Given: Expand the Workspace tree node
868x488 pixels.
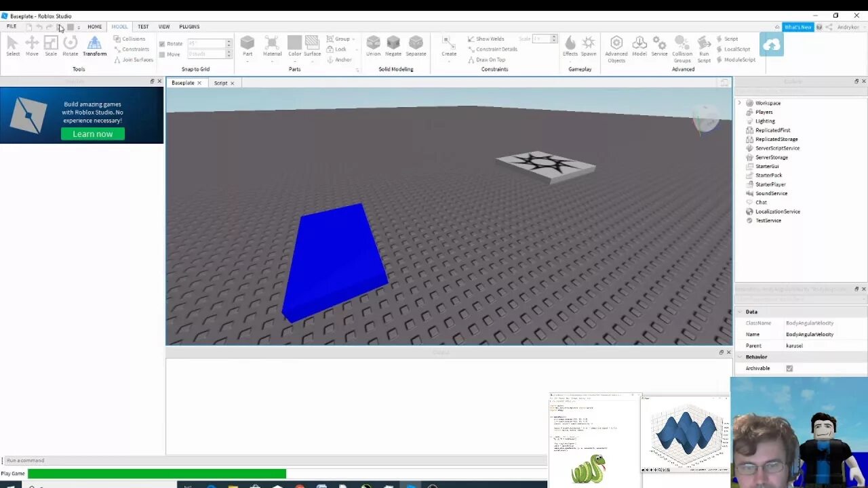Looking at the screenshot, I should tap(739, 103).
